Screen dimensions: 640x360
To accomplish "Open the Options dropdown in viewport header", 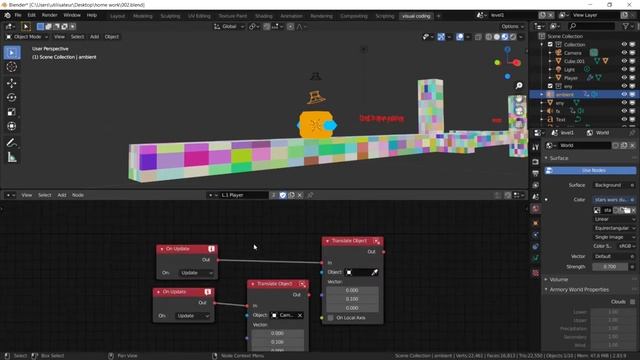I will coord(513,27).
